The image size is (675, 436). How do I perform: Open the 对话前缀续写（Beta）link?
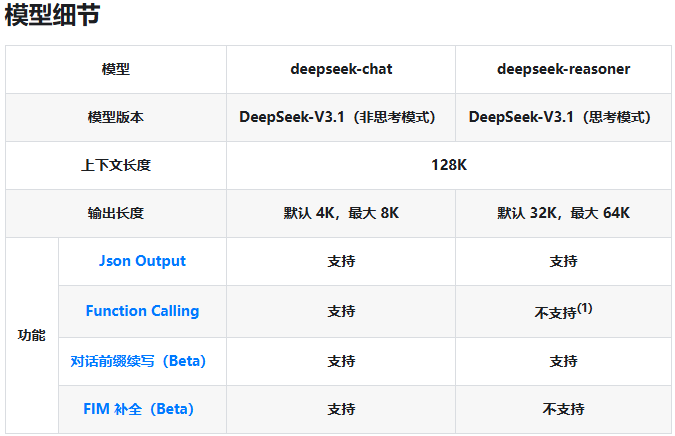pos(138,361)
